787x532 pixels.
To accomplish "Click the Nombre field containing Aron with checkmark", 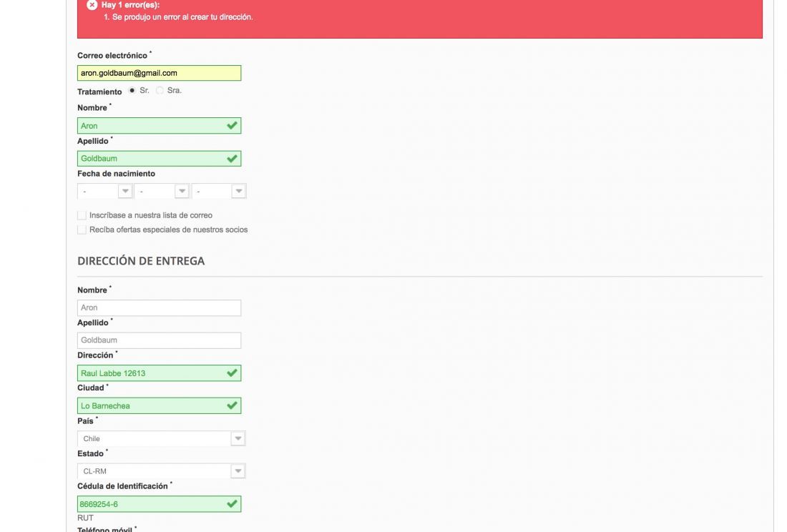I will [x=159, y=125].
